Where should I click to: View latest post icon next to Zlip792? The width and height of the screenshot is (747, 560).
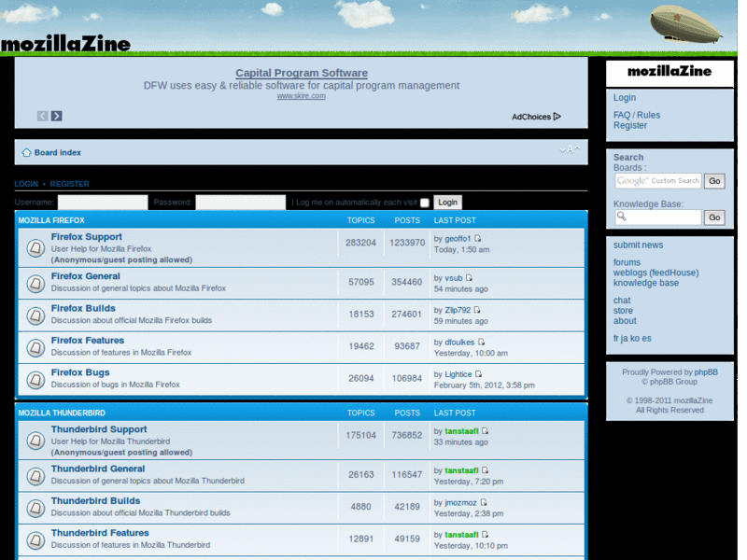(477, 310)
